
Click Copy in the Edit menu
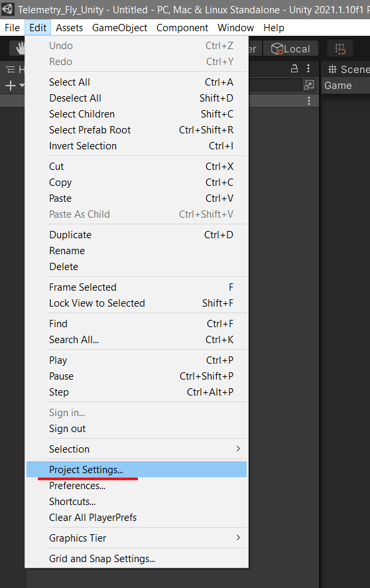pyautogui.click(x=137, y=183)
